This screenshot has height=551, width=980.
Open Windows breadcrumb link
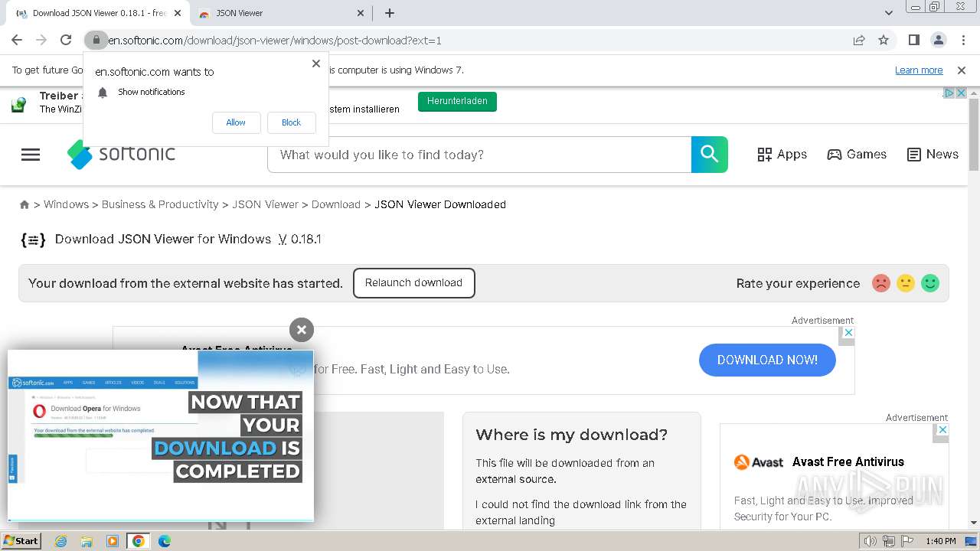(66, 204)
